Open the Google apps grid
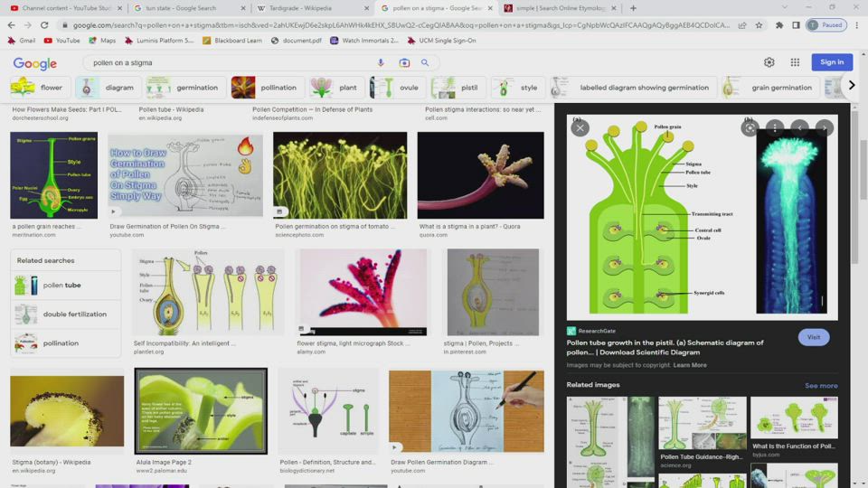The width and height of the screenshot is (868, 488). coord(795,62)
